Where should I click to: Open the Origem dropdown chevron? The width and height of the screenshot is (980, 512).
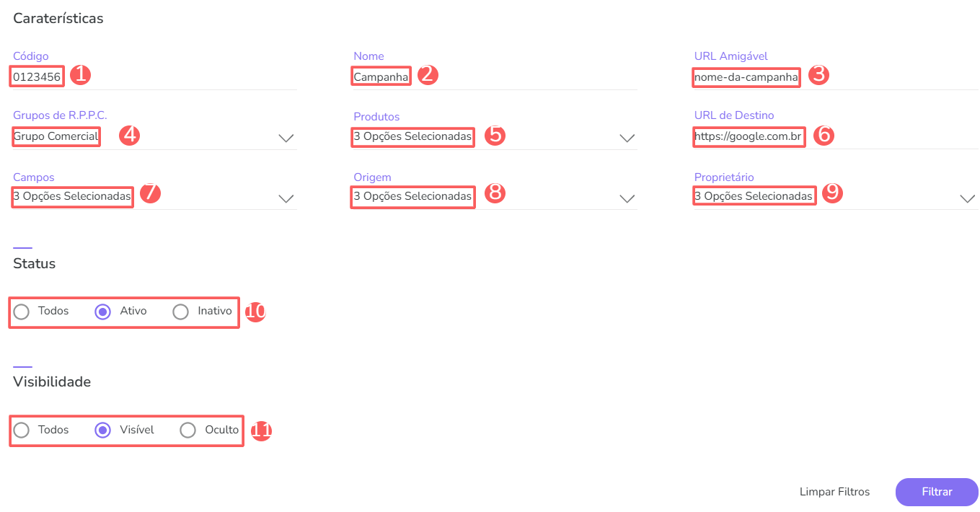pos(627,198)
